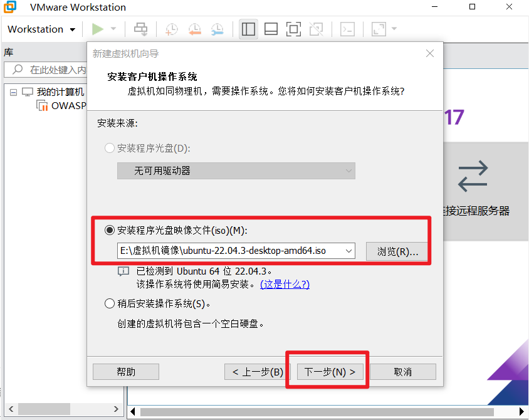Click the main pane left scroll arrow
529x420 pixels.
(133, 412)
